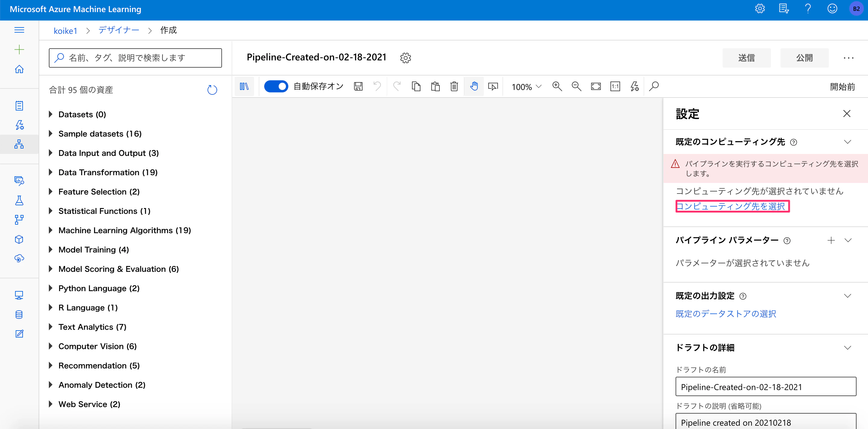Open the help question mark icon
Image resolution: width=868 pixels, height=429 pixels.
click(807, 9)
